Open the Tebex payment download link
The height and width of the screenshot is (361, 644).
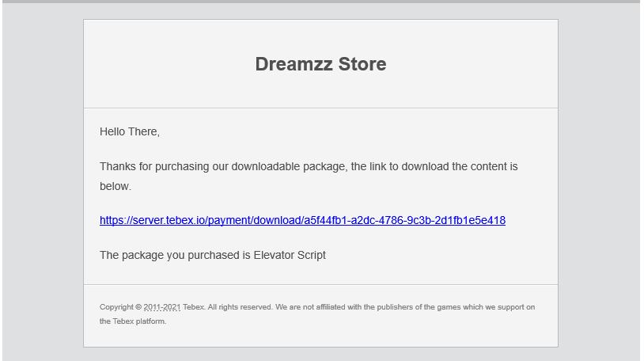[302, 220]
